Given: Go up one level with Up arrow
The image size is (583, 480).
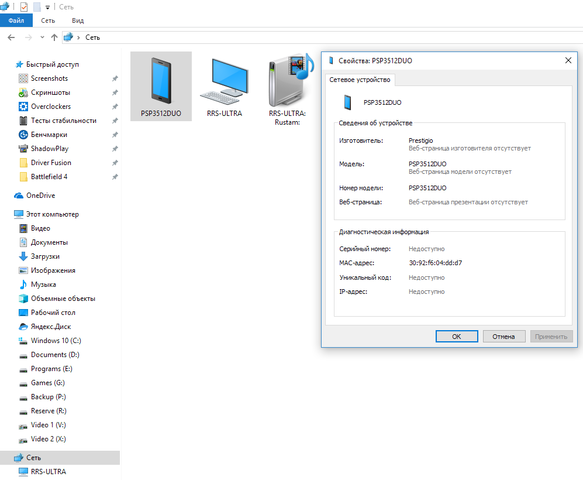Looking at the screenshot, I should coord(54,38).
